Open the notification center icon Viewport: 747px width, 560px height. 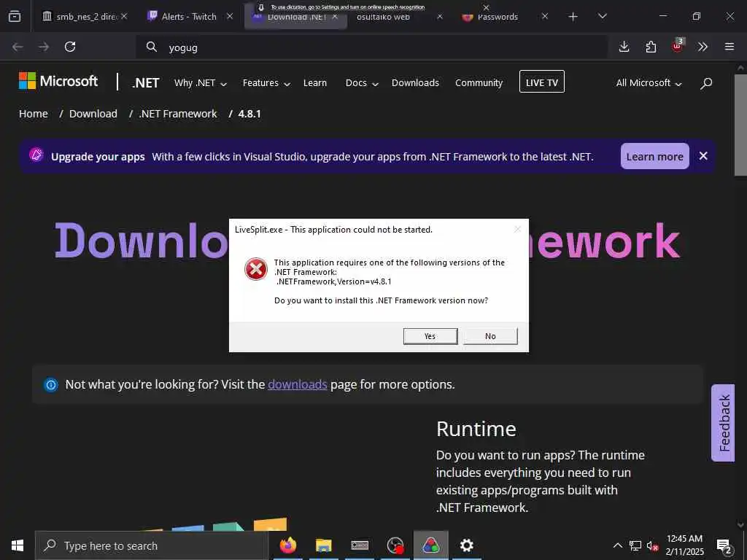[724, 547]
